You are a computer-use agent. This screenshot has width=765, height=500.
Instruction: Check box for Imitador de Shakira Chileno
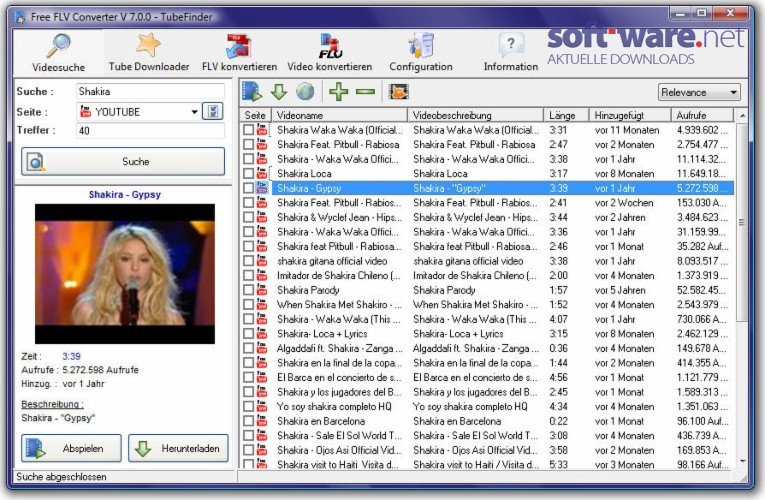coord(248,276)
